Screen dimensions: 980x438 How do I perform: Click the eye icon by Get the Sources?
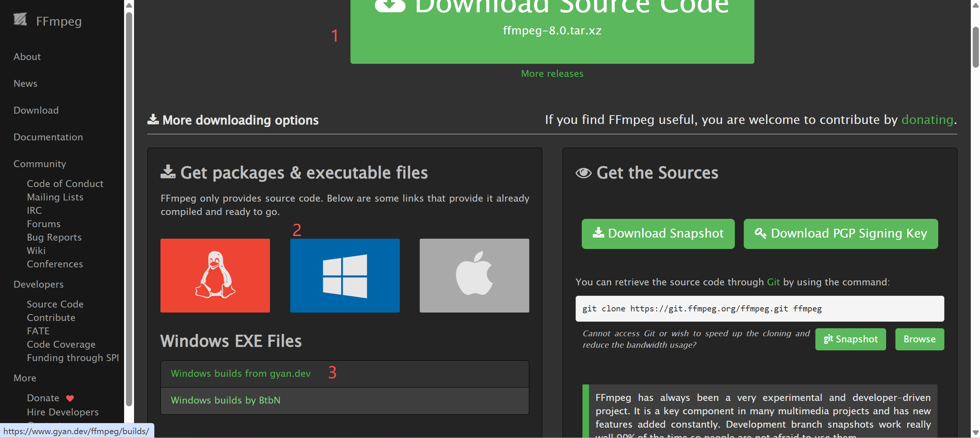(583, 173)
